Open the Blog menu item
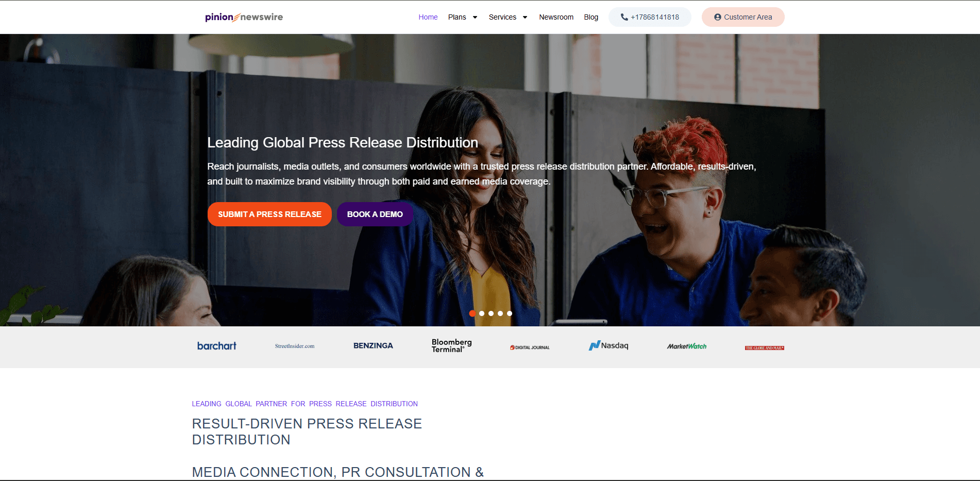 (591, 17)
